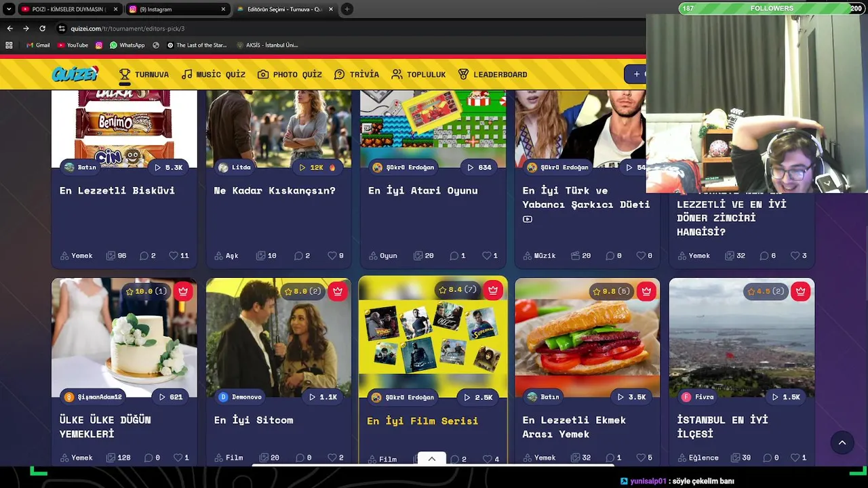Viewport: 868px width, 488px height.
Task: Open En İyi Türk ve Yabancı Şarkıcı Düeti
Action: [x=586, y=197]
